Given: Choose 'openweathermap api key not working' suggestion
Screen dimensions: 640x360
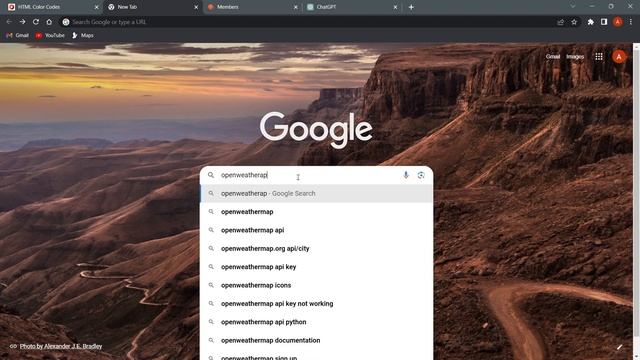Looking at the screenshot, I should [x=316, y=304].
